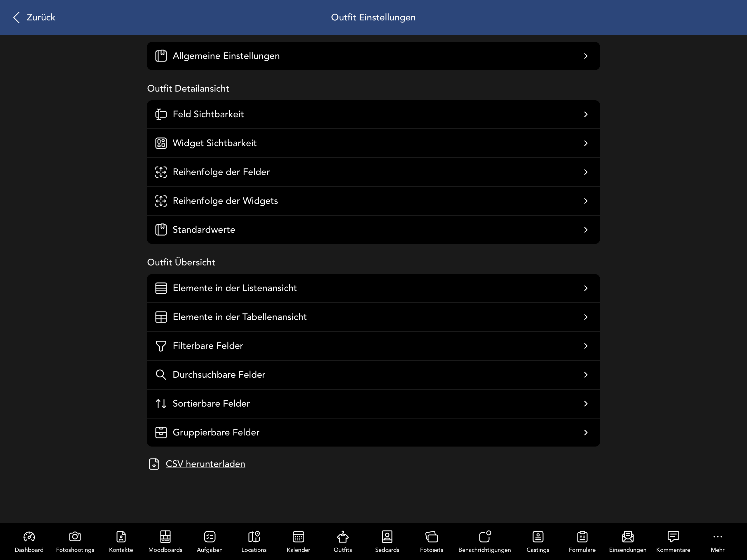Tap the Sedcards icon
The height and width of the screenshot is (560, 747).
tap(387, 536)
